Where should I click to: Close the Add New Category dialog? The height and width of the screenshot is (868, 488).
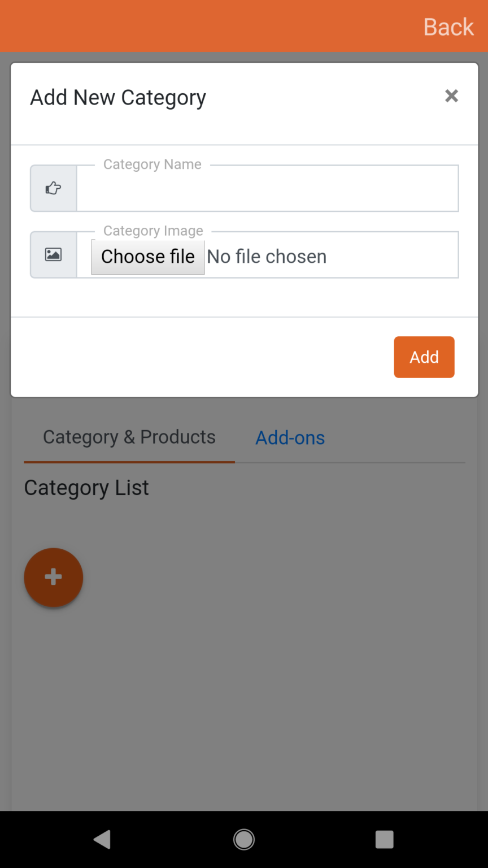coord(451,96)
